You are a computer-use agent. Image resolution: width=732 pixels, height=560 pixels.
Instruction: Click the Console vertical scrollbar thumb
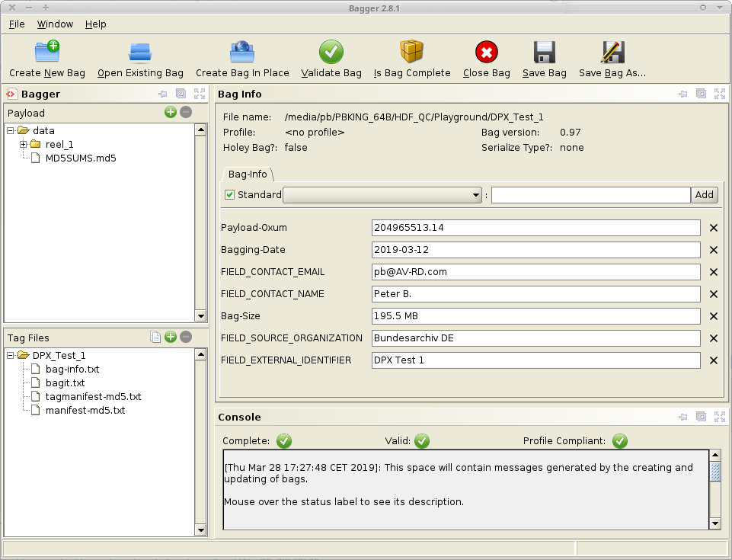coord(715,472)
